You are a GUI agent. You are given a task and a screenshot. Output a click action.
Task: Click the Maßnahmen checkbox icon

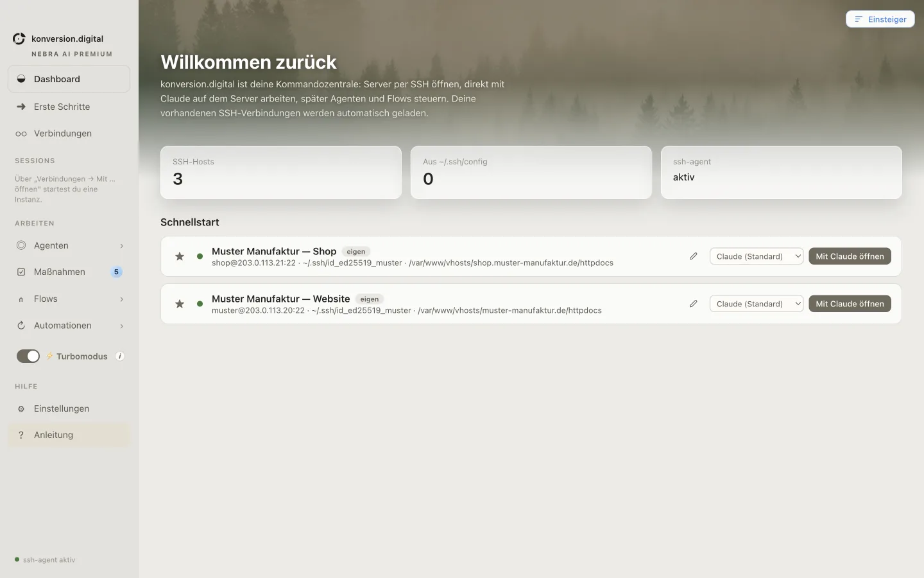[21, 272]
